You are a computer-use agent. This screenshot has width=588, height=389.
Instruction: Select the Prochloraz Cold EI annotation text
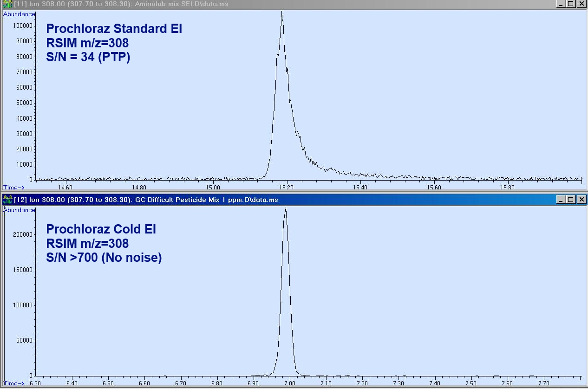point(101,229)
